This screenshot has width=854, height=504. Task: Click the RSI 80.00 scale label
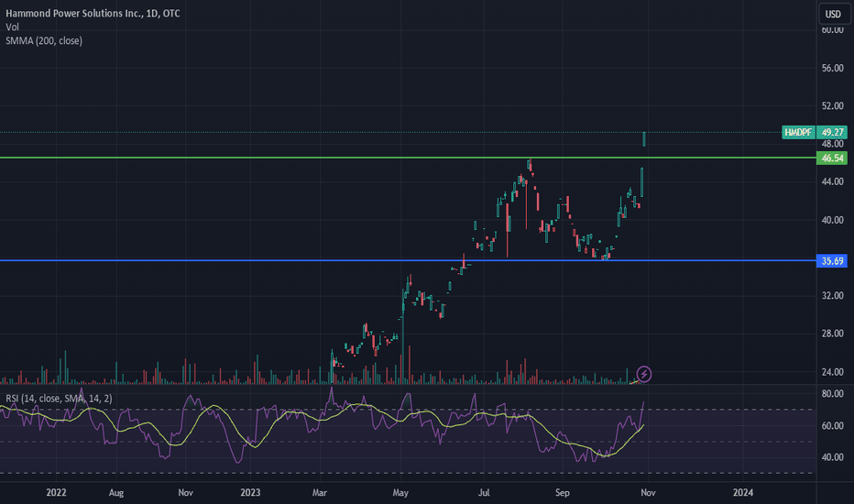(x=832, y=393)
